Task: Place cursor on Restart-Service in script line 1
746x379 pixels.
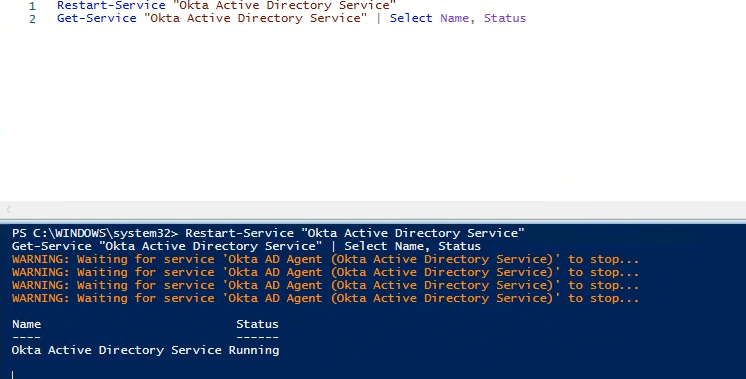Action: click(x=111, y=6)
